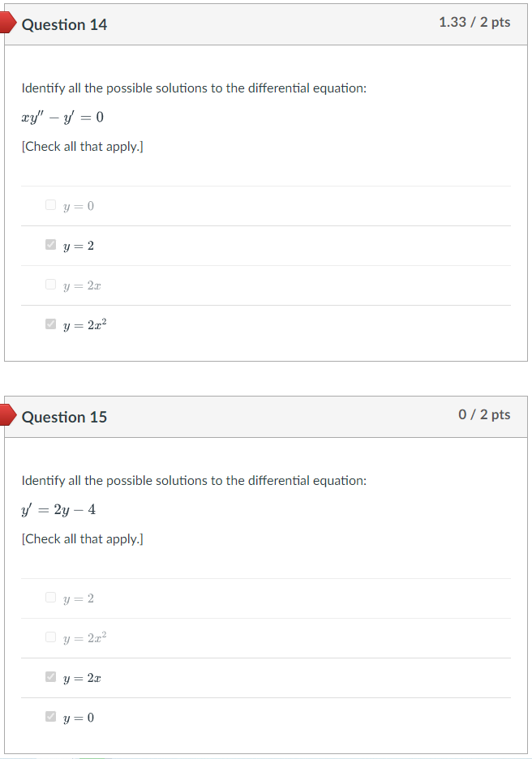Uncheck the "y = 2x²" answer in Question 14

pyautogui.click(x=49, y=323)
